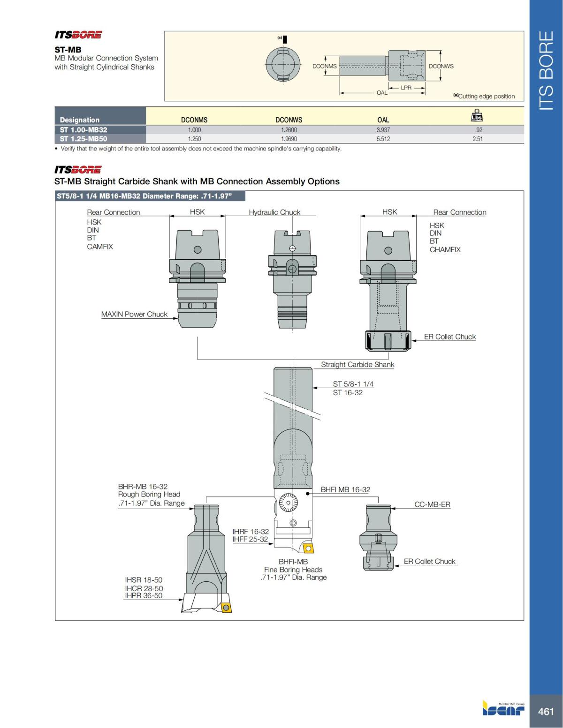Click the ER Collet Chuck label near bottom
The height and width of the screenshot is (728, 563).
[430, 561]
